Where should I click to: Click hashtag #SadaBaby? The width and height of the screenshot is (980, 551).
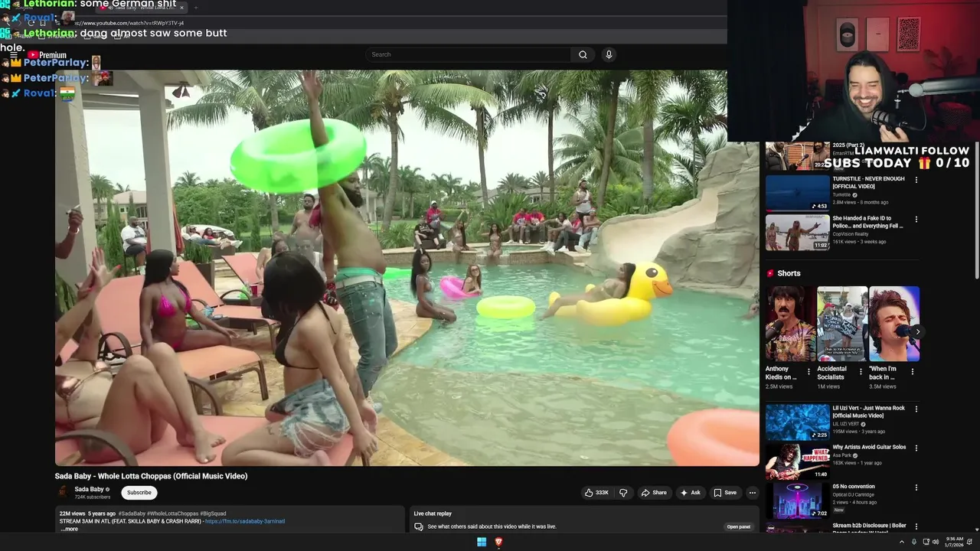(132, 514)
